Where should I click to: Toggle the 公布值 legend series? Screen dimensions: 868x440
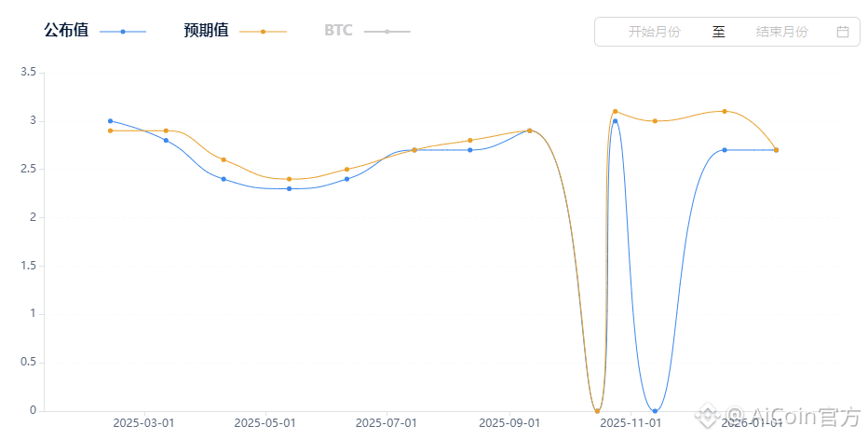(x=66, y=31)
